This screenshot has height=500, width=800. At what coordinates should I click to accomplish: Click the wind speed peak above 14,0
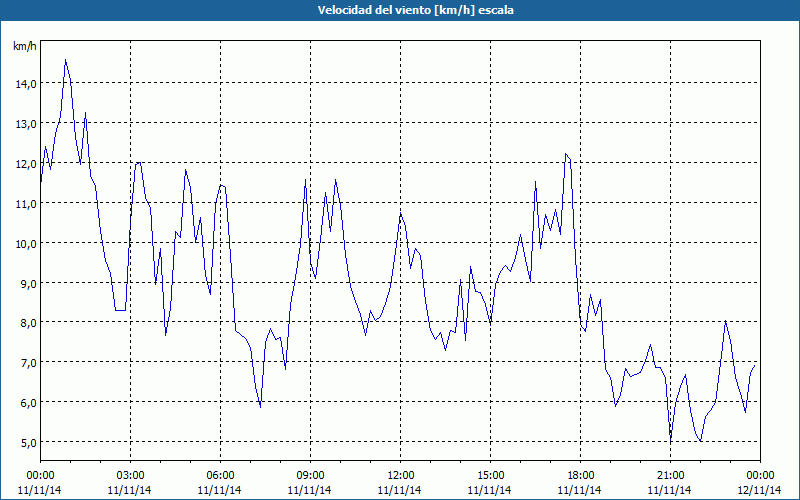pyautogui.click(x=65, y=60)
